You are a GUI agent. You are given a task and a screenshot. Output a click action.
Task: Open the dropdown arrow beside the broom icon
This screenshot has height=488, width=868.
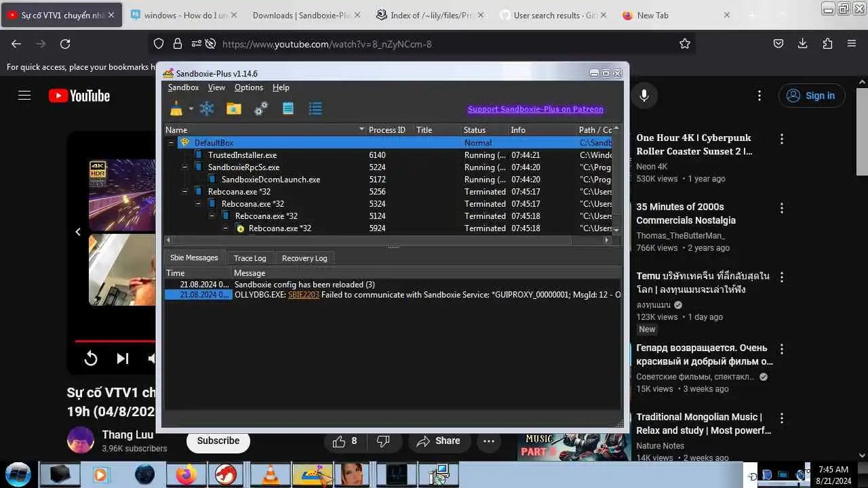coord(191,109)
